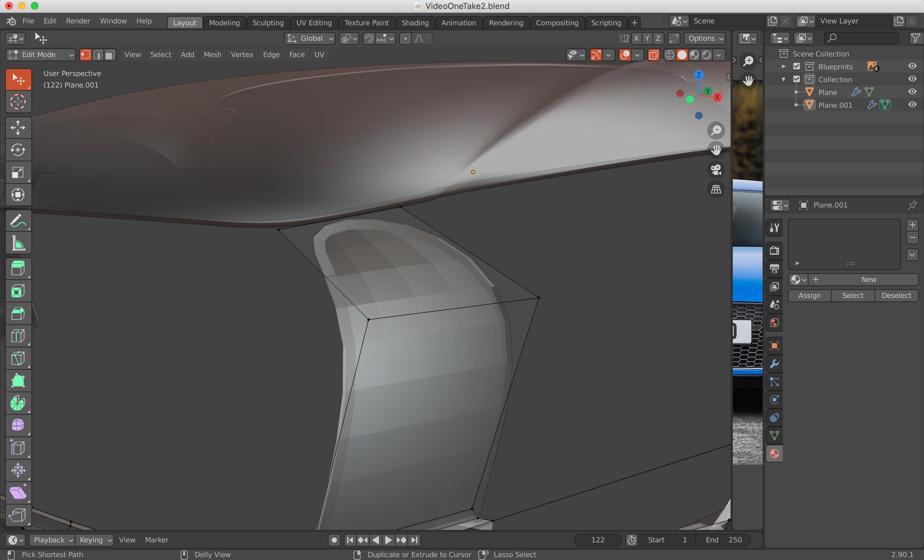924x560 pixels.
Task: Switch to wireframe viewport shading
Action: click(670, 55)
